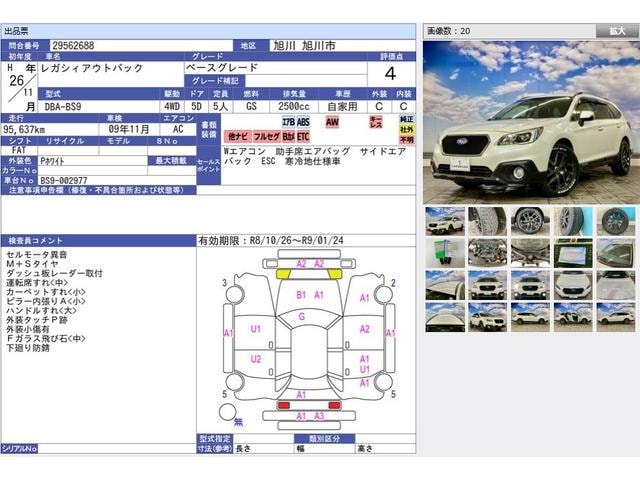Click the ABS equipment badge
Image resolution: width=640 pixels, height=480 pixels.
tap(303, 122)
